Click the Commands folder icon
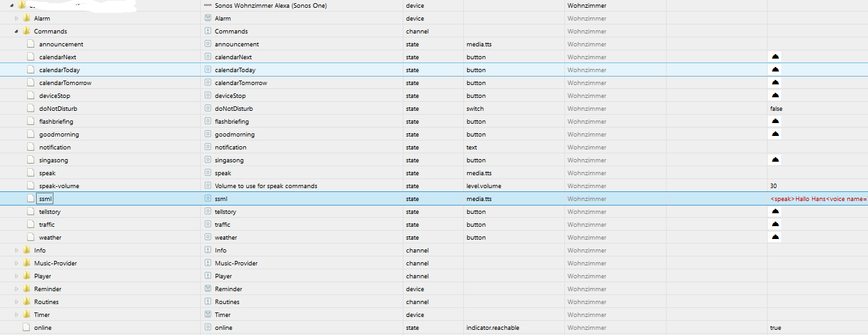The width and height of the screenshot is (868, 335). (26, 31)
